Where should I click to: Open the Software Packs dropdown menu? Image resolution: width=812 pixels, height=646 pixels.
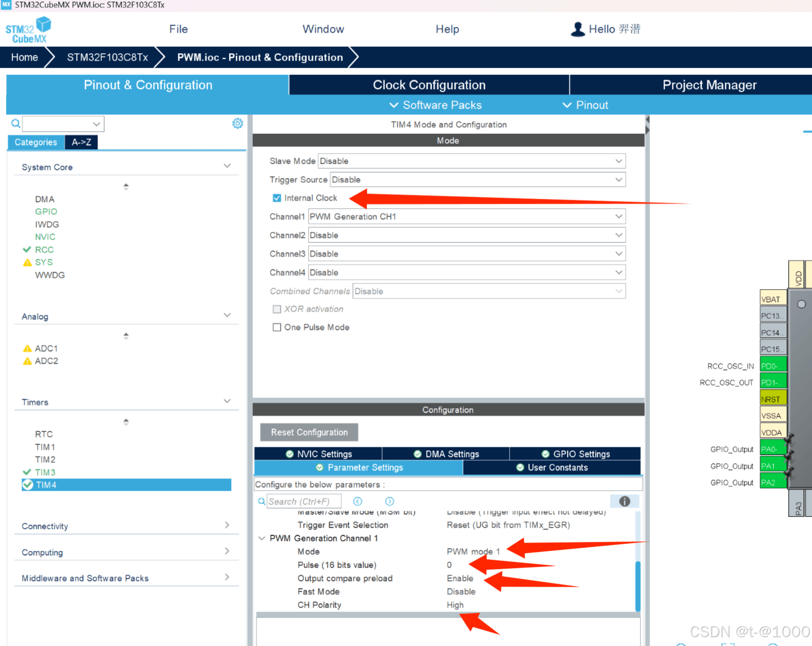click(x=435, y=105)
